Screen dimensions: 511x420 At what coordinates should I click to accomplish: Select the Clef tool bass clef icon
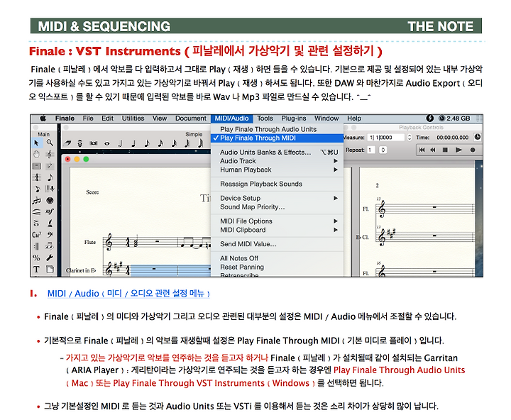pyautogui.click(x=50, y=235)
